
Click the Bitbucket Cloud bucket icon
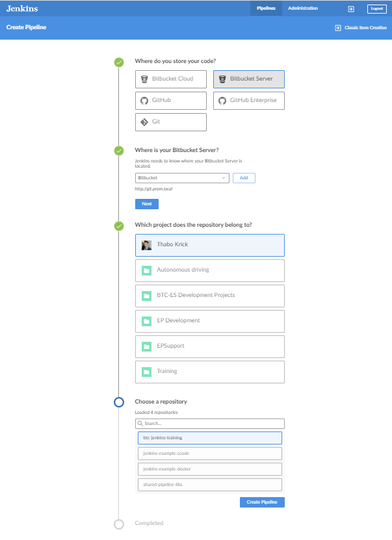click(x=145, y=79)
